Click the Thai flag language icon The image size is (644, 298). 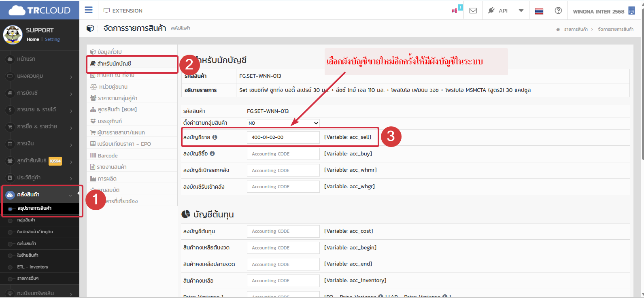539,11
